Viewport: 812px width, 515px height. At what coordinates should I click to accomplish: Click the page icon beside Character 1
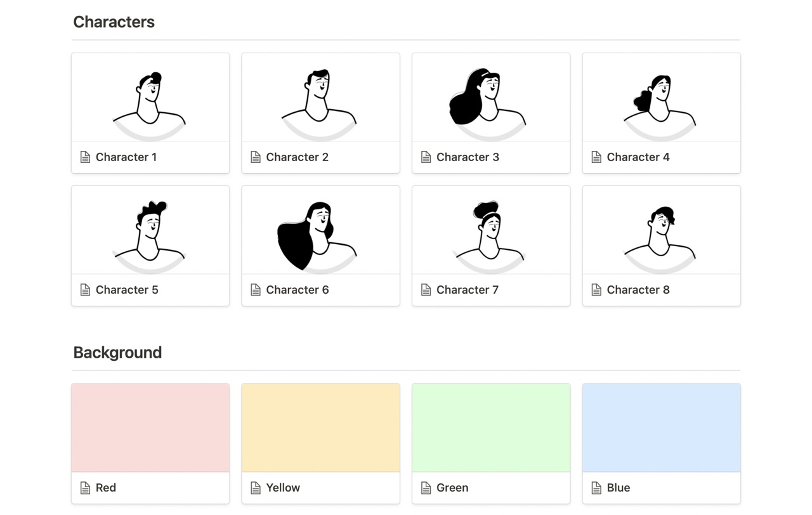pyautogui.click(x=85, y=157)
